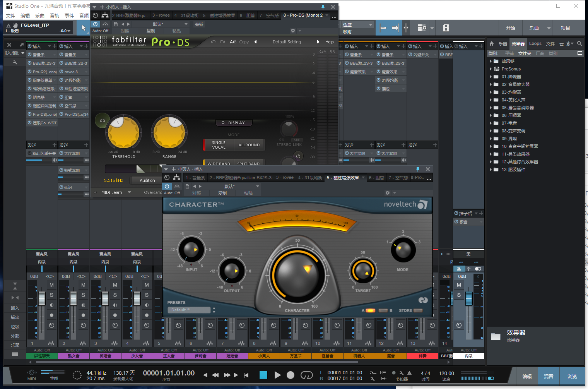Click the Pro-DS undo arrow icon
Viewport: 588px width, 389px height.
(213, 42)
